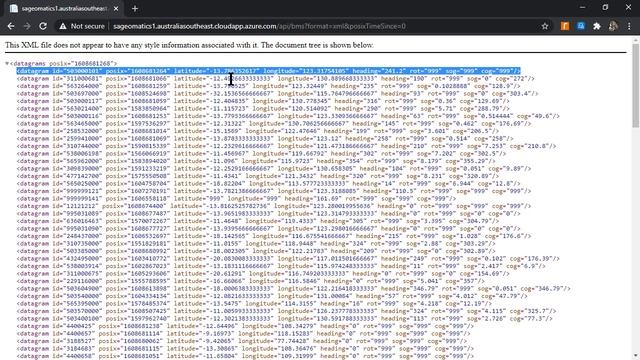Click the datagram row id="503604000"
The height and width of the screenshot is (360, 640).
point(293,289)
